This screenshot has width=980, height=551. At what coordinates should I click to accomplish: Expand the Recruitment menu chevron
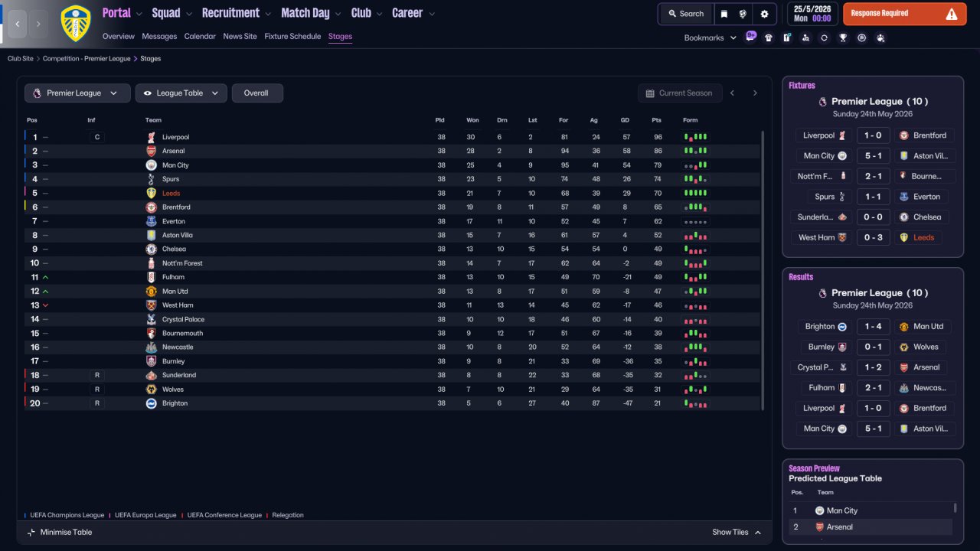coord(267,14)
